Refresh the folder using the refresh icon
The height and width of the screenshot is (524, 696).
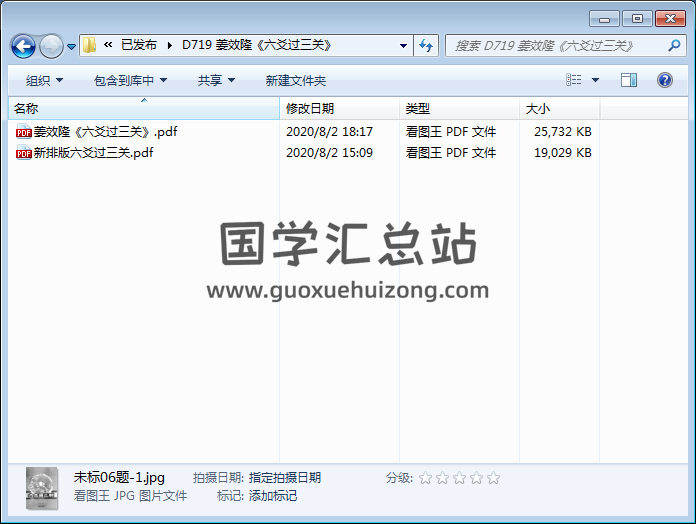426,45
